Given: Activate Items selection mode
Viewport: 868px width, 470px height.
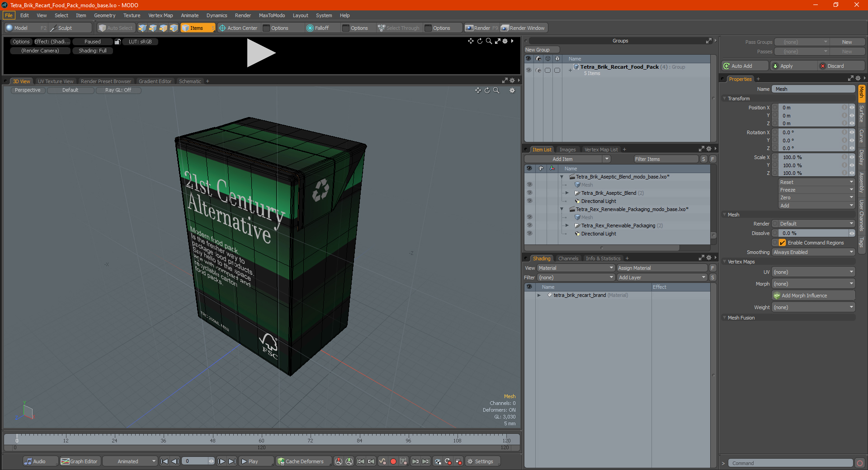Looking at the screenshot, I should (x=198, y=28).
